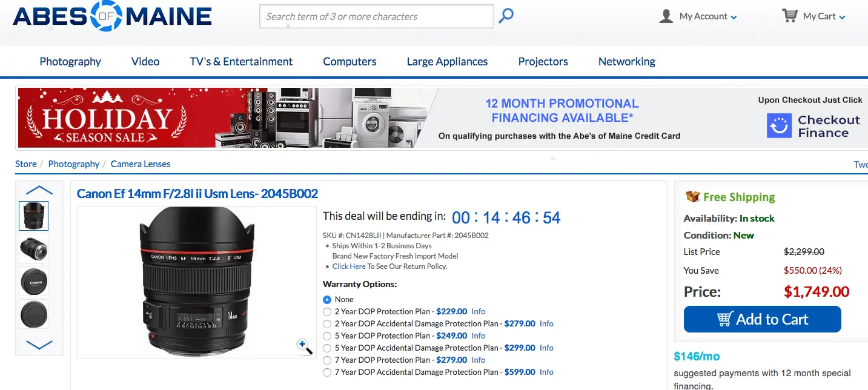Click the main Canon lens product image

(197, 282)
